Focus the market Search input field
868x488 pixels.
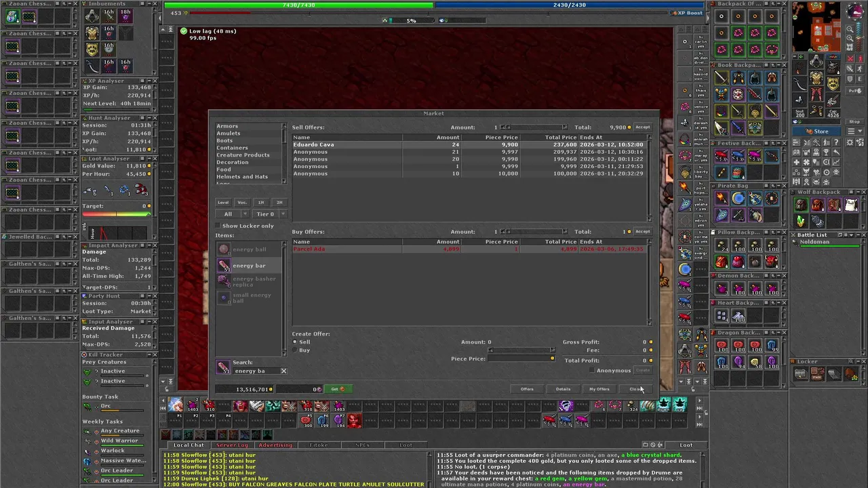256,371
